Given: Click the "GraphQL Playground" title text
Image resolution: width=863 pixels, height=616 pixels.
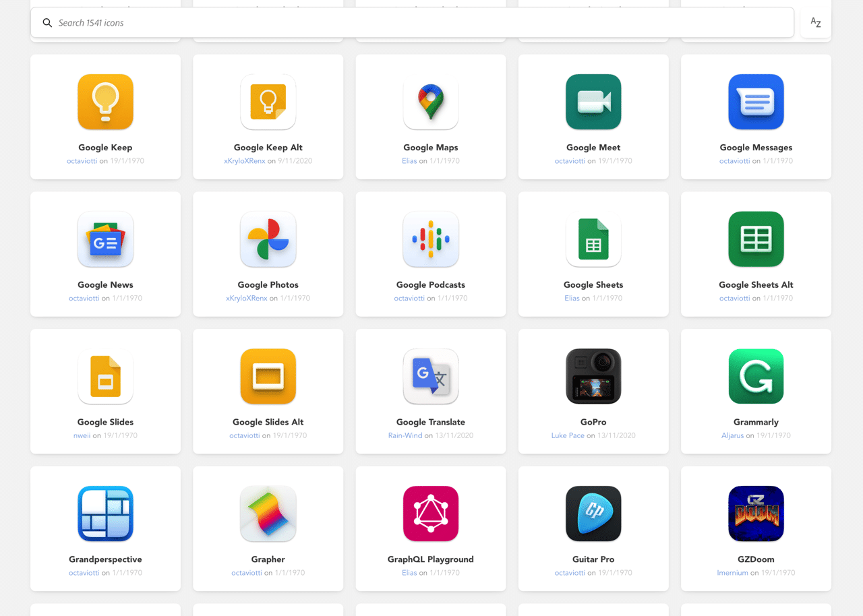Looking at the screenshot, I should [x=431, y=559].
